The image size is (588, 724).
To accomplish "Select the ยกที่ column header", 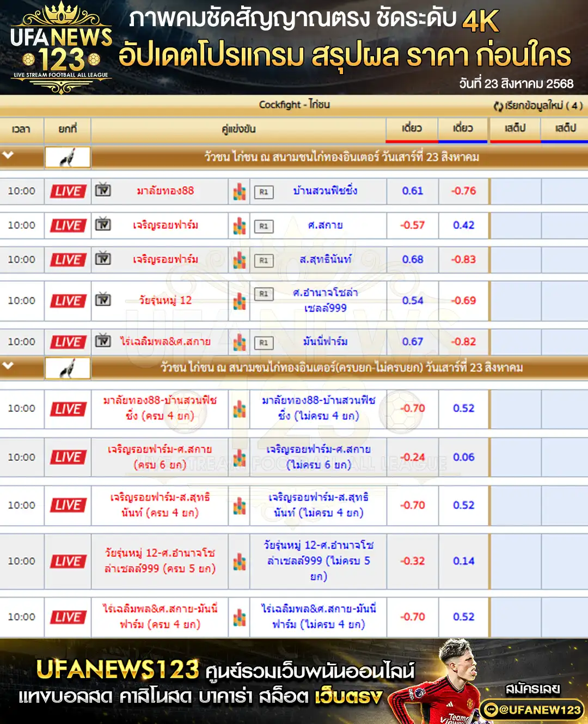I will tap(68, 129).
